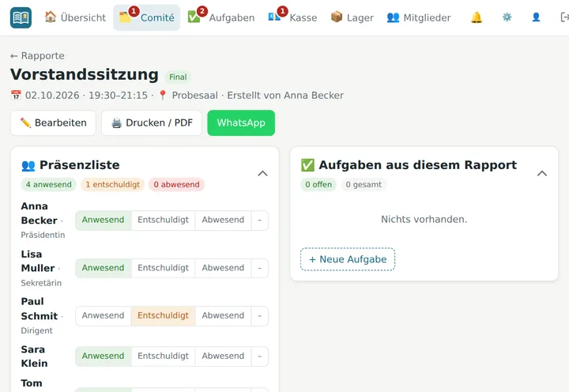Click the '1 entschuldigt' badge
The image size is (569, 392).
(112, 185)
